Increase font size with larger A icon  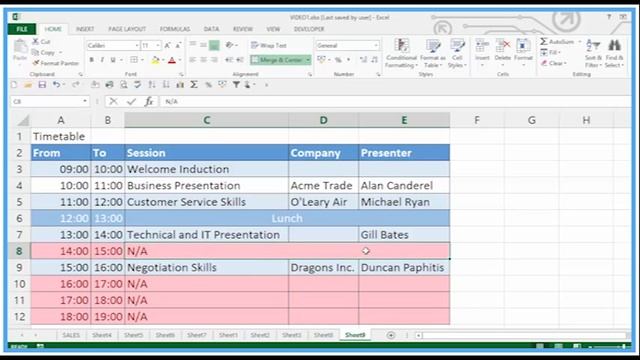tap(167, 45)
